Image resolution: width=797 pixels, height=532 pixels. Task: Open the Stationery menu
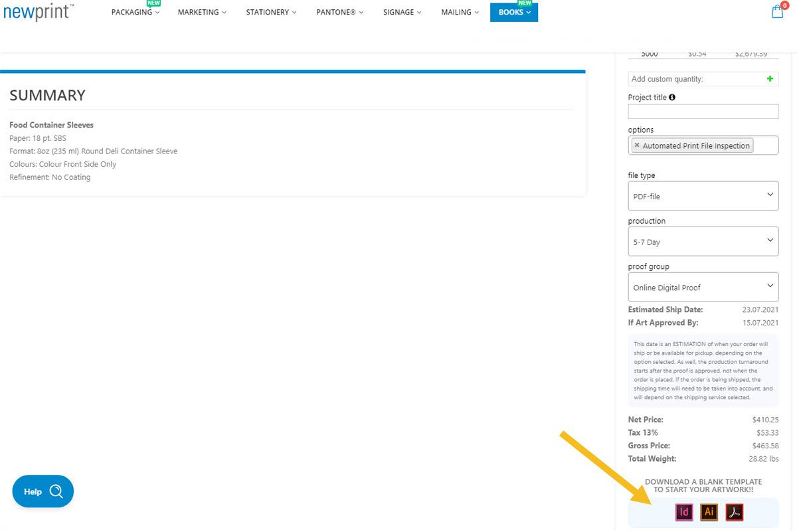(x=271, y=12)
